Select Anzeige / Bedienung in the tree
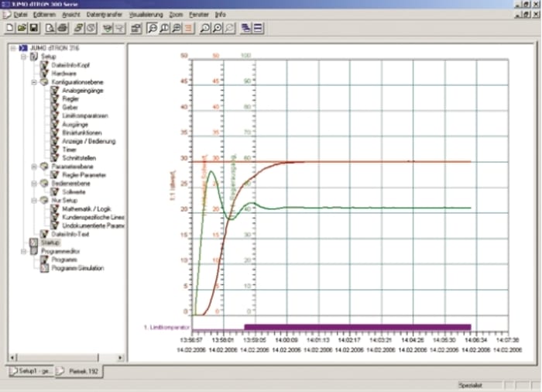Screen dimensions: 542x392 point(89,141)
